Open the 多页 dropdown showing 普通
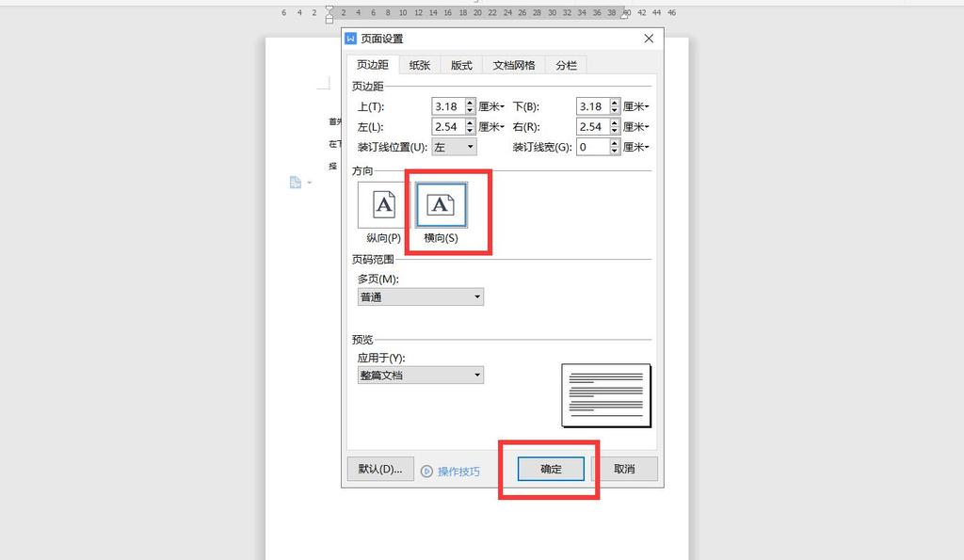This screenshot has width=964, height=560. coord(420,296)
